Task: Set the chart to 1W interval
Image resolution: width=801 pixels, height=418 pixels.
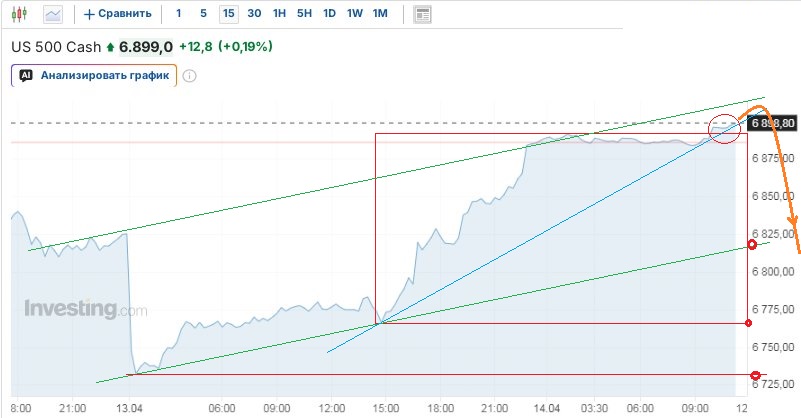Action: coord(354,14)
